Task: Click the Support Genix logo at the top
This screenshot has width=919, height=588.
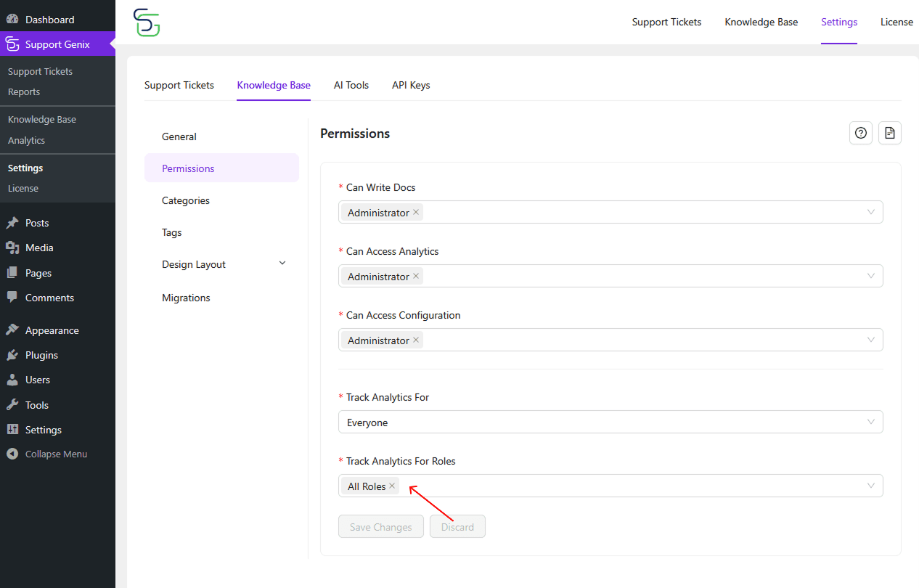Action: [x=147, y=23]
